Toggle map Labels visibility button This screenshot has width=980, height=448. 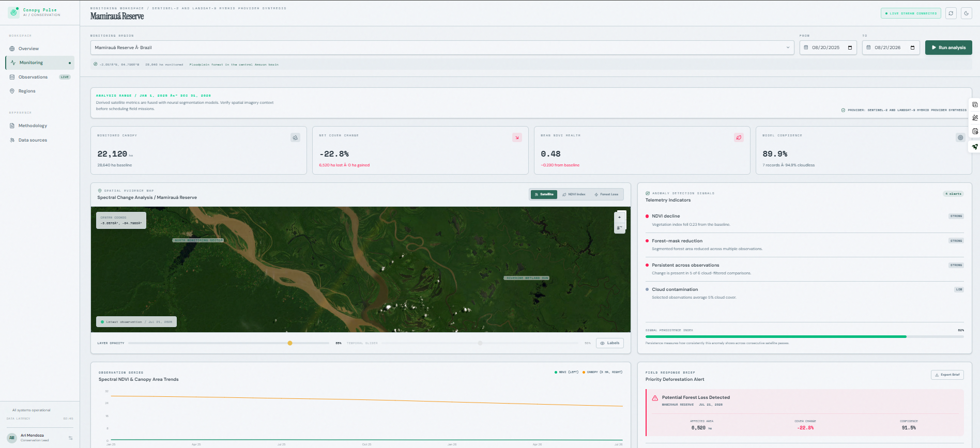610,343
